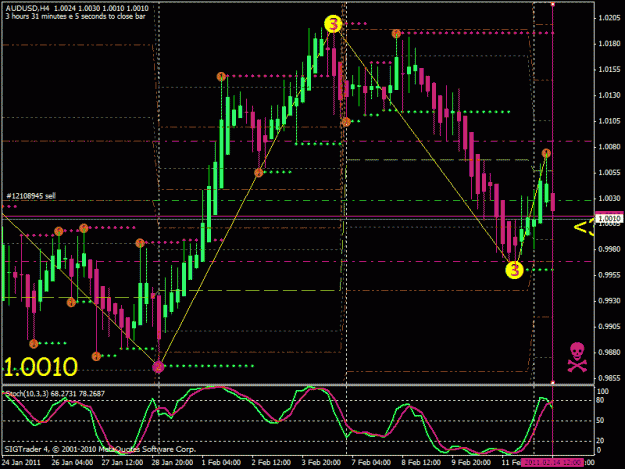Click the 1.0180 price axis label
This screenshot has width=625, height=469.
609,43
